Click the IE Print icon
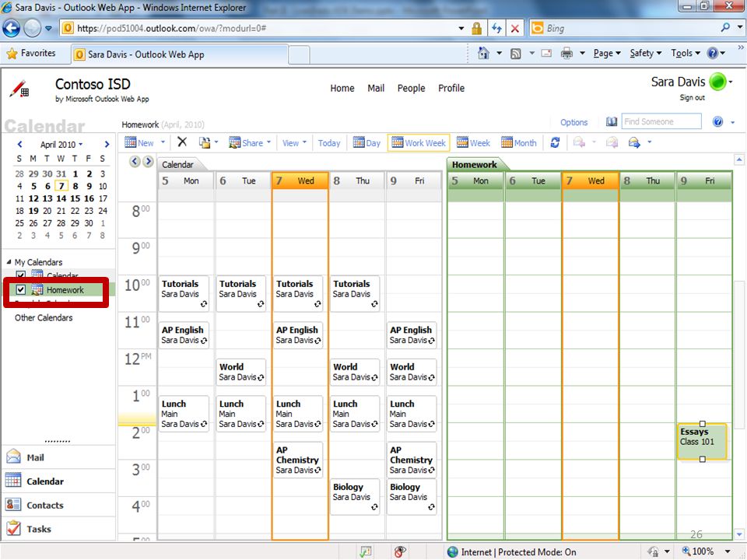747x560 pixels. 566,54
